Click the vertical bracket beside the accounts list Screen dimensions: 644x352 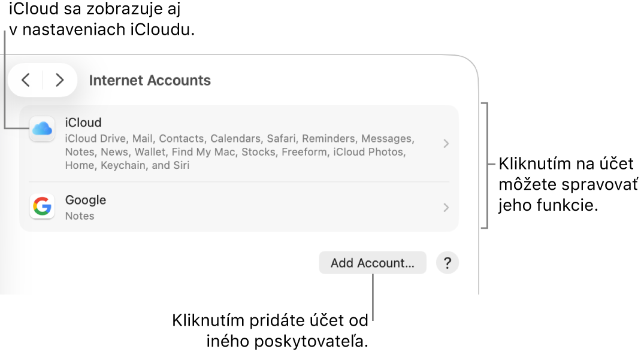[485, 165]
